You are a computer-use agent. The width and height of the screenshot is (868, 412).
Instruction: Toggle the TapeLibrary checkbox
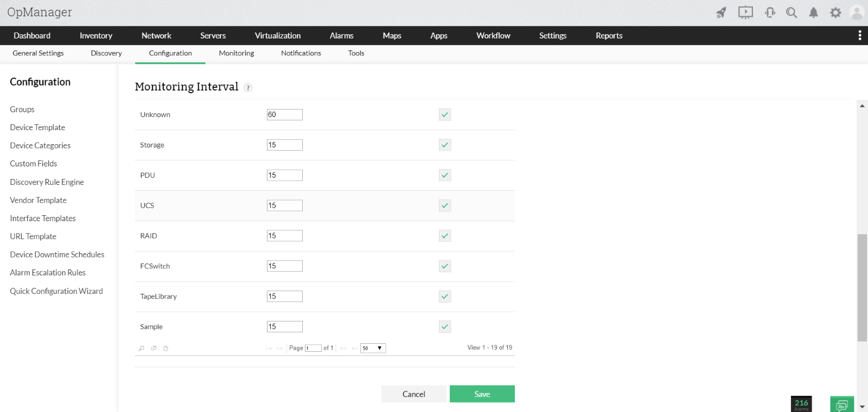[445, 297]
